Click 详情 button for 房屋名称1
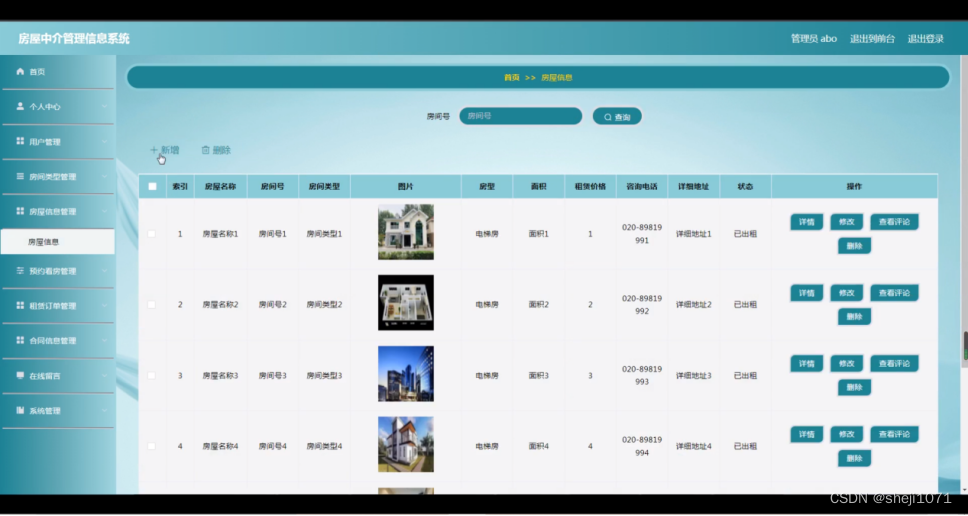Screen dimensions: 968x516 [807, 222]
